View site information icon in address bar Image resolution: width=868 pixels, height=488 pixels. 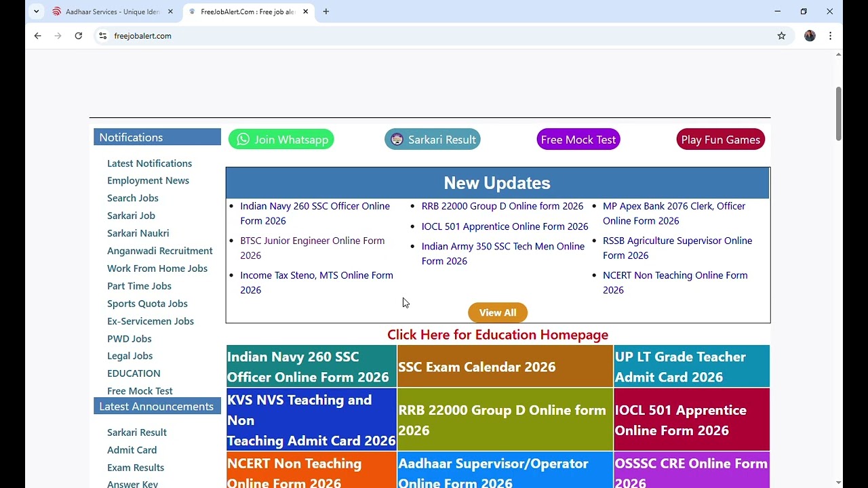(x=102, y=36)
